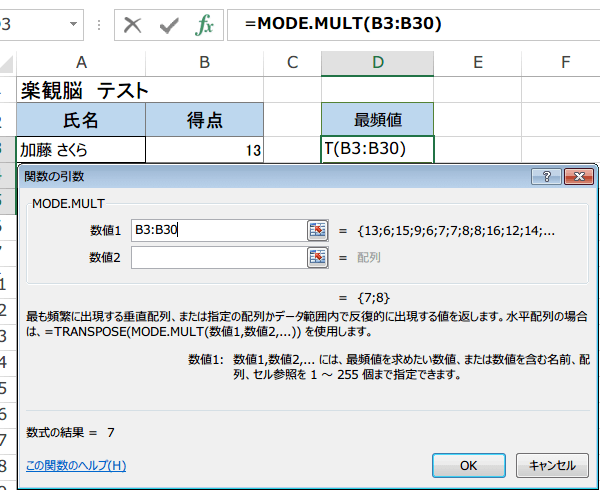Click the select-all corner of the sheet
600x490 pixels.
[8, 63]
